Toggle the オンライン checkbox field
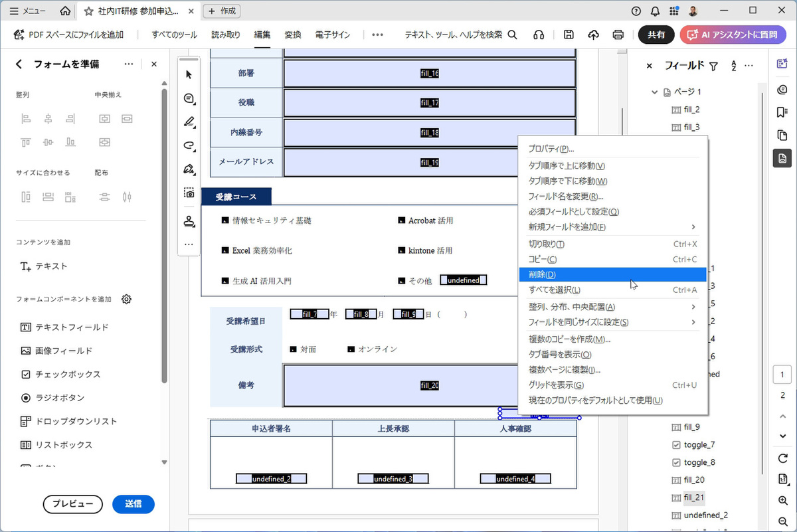 352,349
